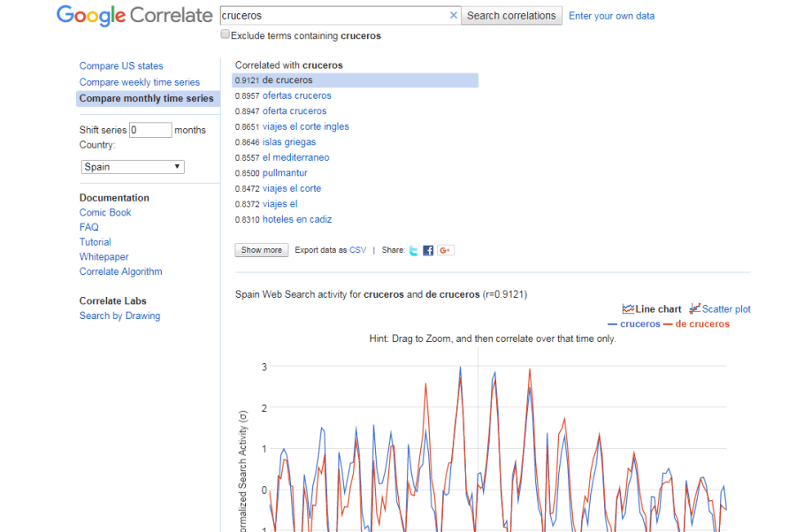Share via Google+ icon

click(x=445, y=251)
